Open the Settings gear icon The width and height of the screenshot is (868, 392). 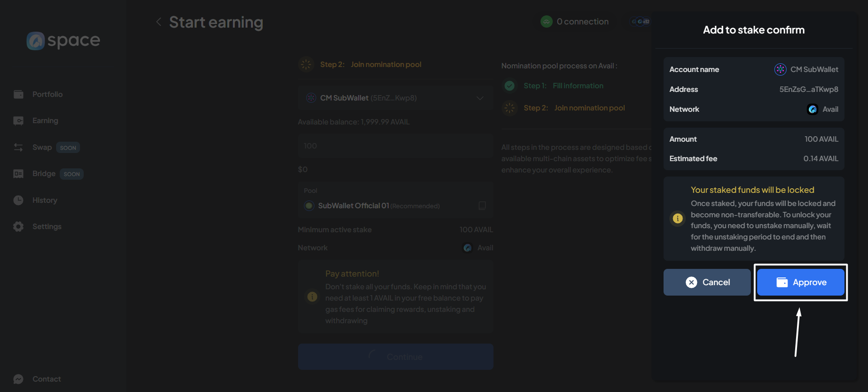19,226
